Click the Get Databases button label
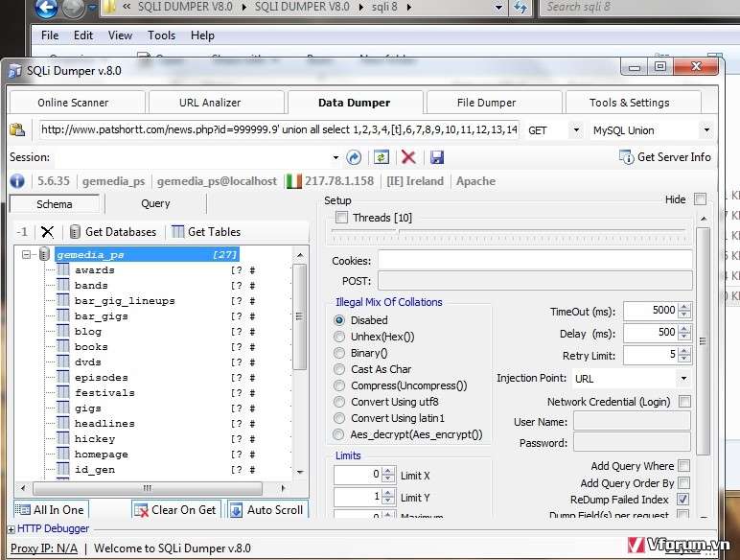The height and width of the screenshot is (560, 740). coord(121,232)
